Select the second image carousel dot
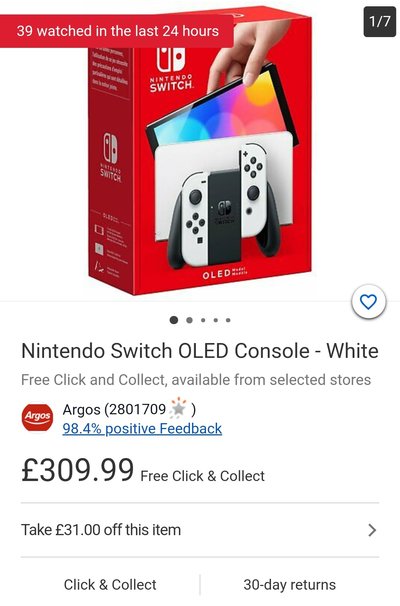The height and width of the screenshot is (606, 400). (x=189, y=320)
